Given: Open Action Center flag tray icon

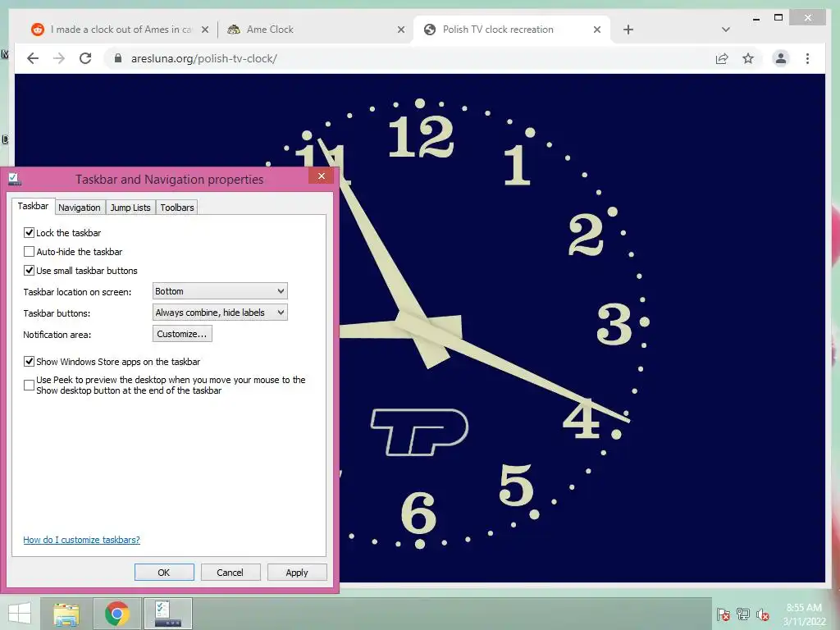Looking at the screenshot, I should 723,614.
